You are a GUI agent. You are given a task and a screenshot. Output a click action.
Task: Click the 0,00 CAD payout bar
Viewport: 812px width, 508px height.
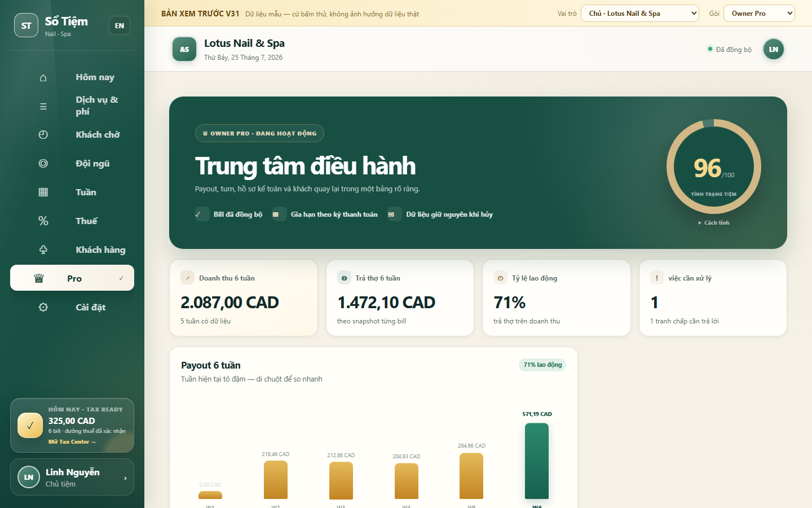(210, 496)
